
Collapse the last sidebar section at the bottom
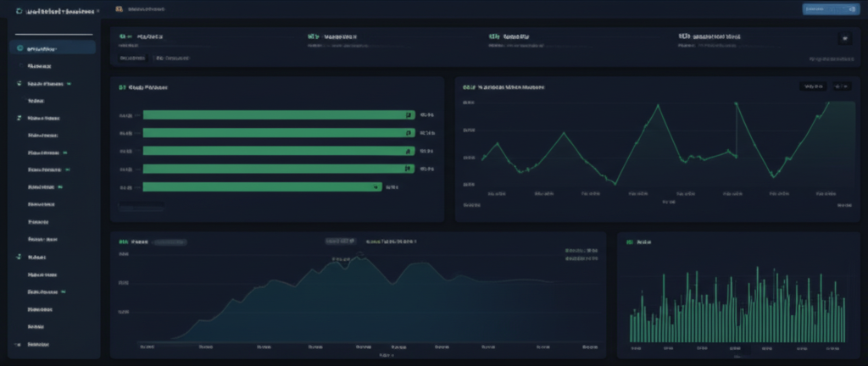click(x=18, y=345)
